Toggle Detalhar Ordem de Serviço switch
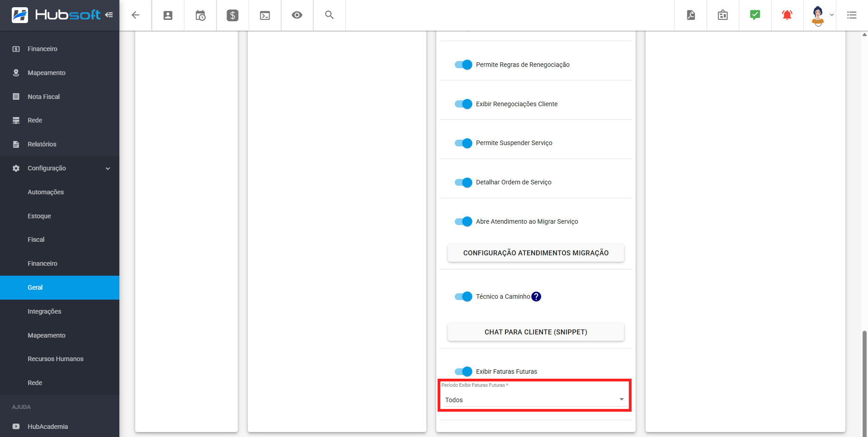 [463, 182]
